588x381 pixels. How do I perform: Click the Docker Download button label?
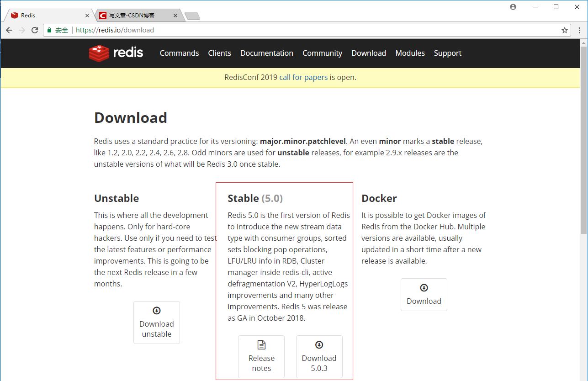tap(424, 301)
